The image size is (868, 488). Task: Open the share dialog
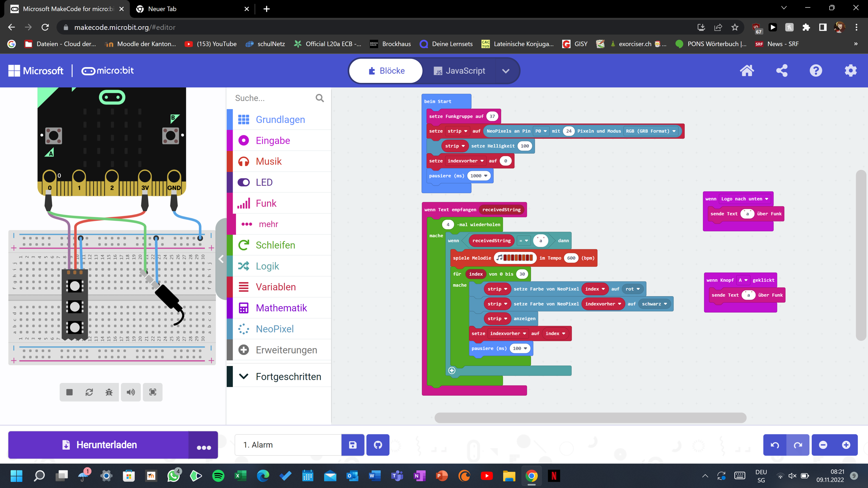782,70
